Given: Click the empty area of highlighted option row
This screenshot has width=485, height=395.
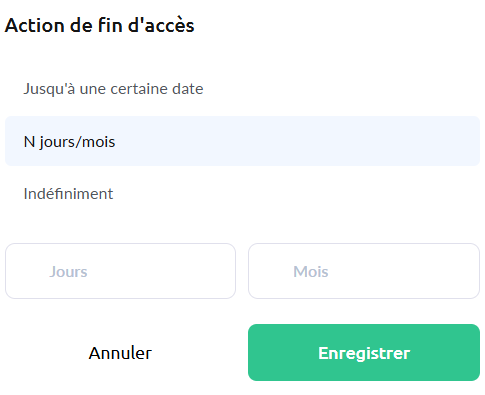Looking at the screenshot, I should pos(297,141).
